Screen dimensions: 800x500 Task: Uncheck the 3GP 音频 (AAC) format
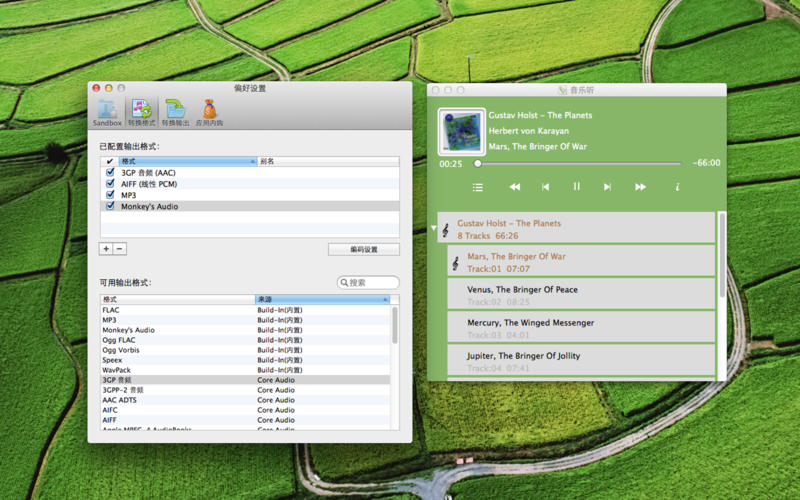pyautogui.click(x=110, y=173)
